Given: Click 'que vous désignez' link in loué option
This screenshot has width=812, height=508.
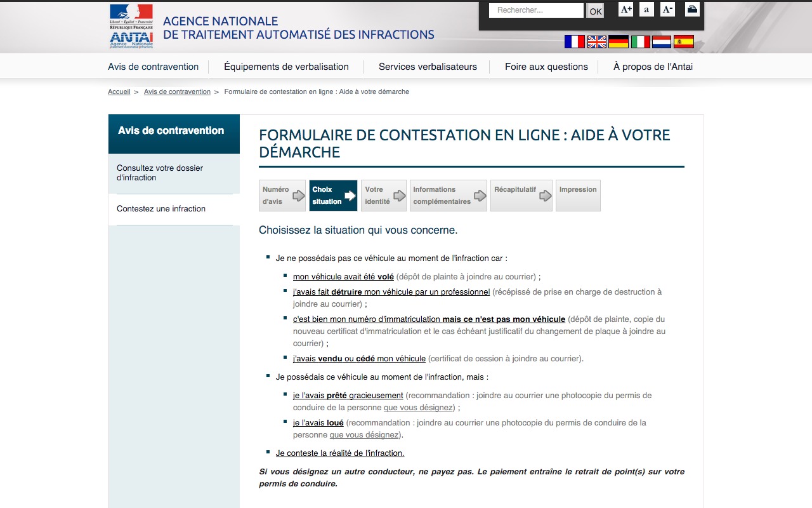Looking at the screenshot, I should pos(365,435).
